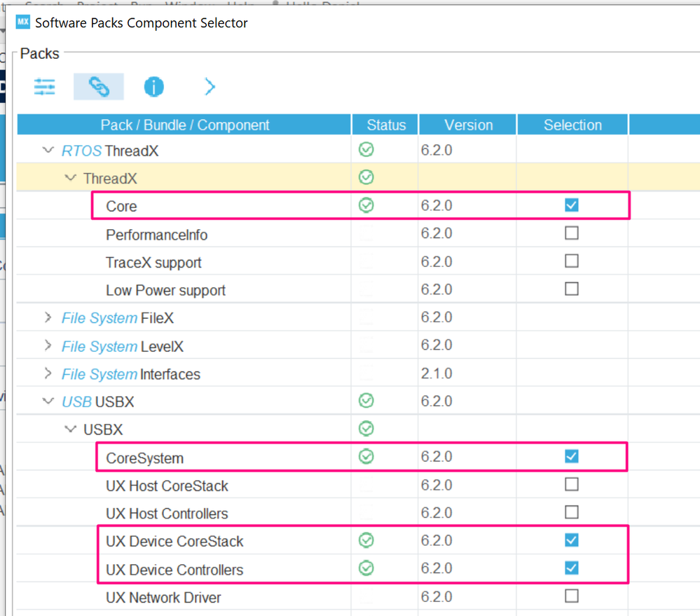Sort packs by clicking the Version column header
This screenshot has height=616, width=700.
[x=467, y=124]
